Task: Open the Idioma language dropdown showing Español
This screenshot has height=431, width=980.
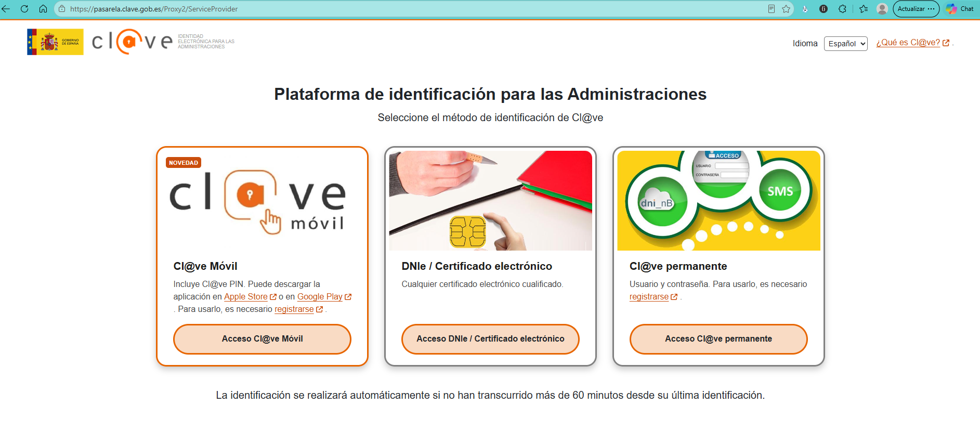Action: point(846,44)
